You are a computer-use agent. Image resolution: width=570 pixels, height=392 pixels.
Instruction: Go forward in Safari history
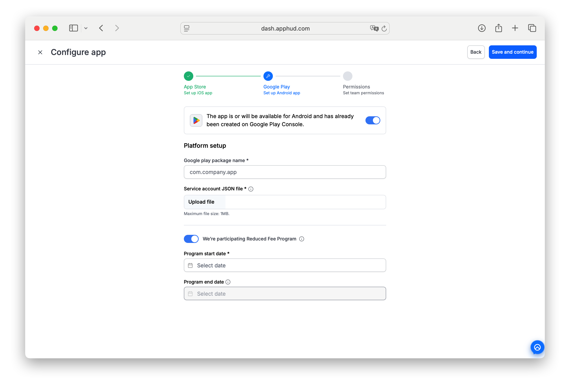point(117,28)
